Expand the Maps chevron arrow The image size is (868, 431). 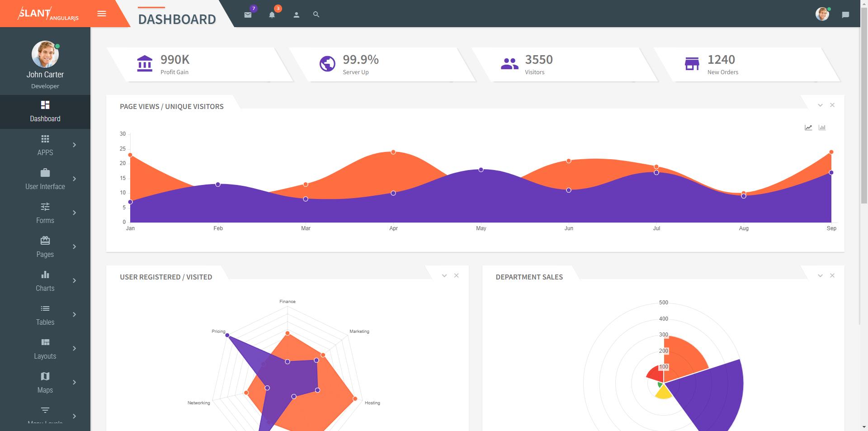75,382
